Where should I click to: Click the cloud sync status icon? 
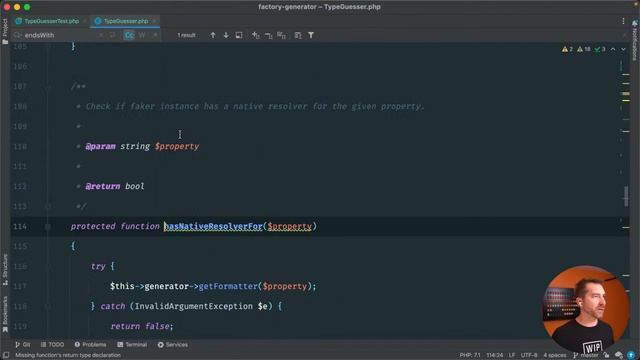tap(619, 356)
